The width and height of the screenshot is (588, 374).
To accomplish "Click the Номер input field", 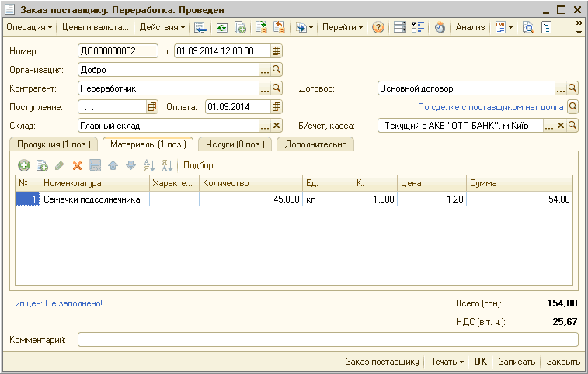I will 118,51.
